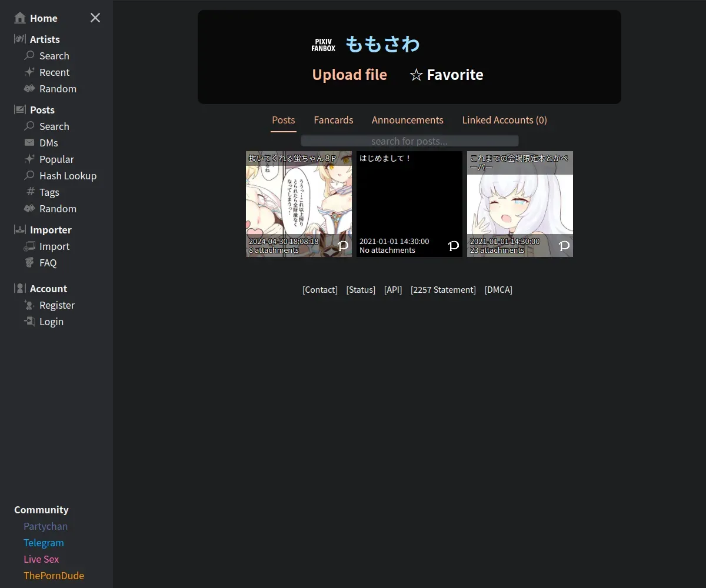Focus the search for posts field
The height and width of the screenshot is (588, 706).
click(409, 141)
